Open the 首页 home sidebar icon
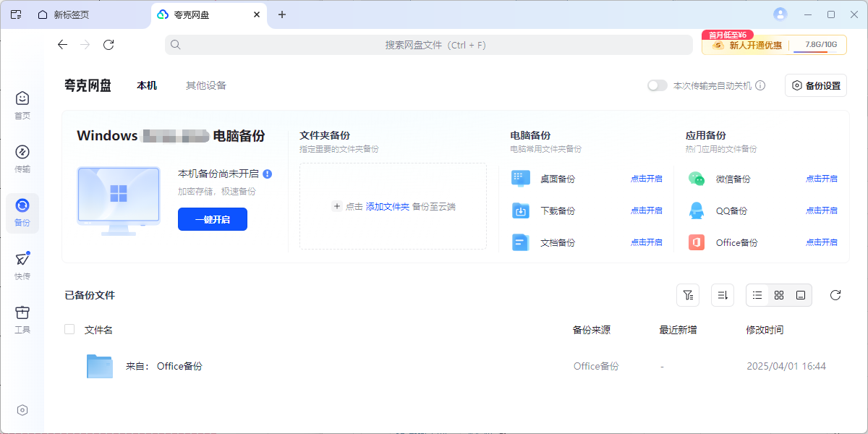Screen dimensions: 868x434 click(22, 105)
